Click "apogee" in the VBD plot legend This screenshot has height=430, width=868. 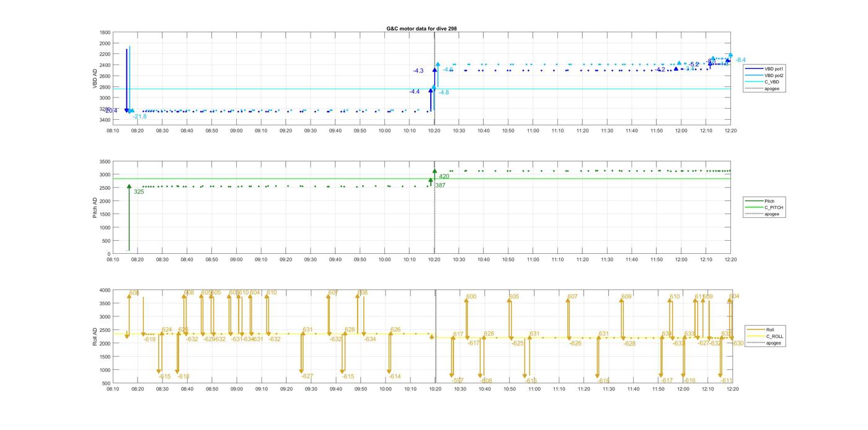coord(762,88)
